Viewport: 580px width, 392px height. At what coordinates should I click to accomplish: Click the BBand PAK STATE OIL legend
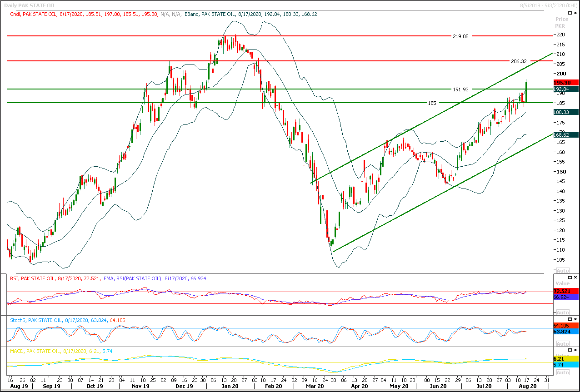[x=251, y=14]
